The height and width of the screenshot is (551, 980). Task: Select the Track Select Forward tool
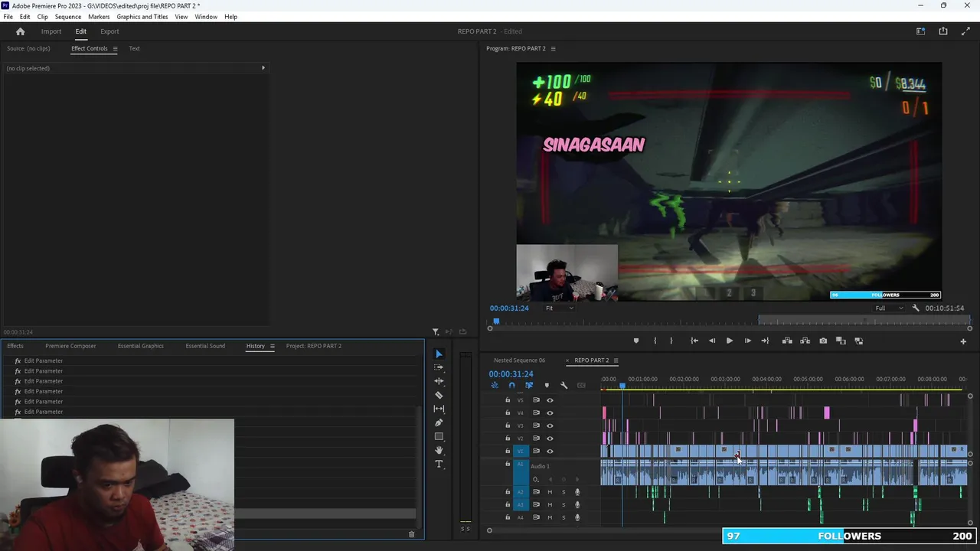[439, 367]
